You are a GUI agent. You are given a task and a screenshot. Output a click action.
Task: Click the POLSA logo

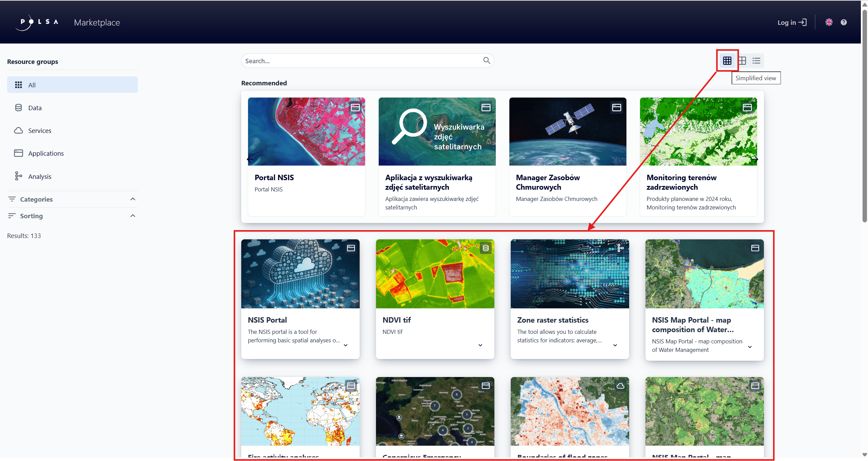[x=37, y=22]
